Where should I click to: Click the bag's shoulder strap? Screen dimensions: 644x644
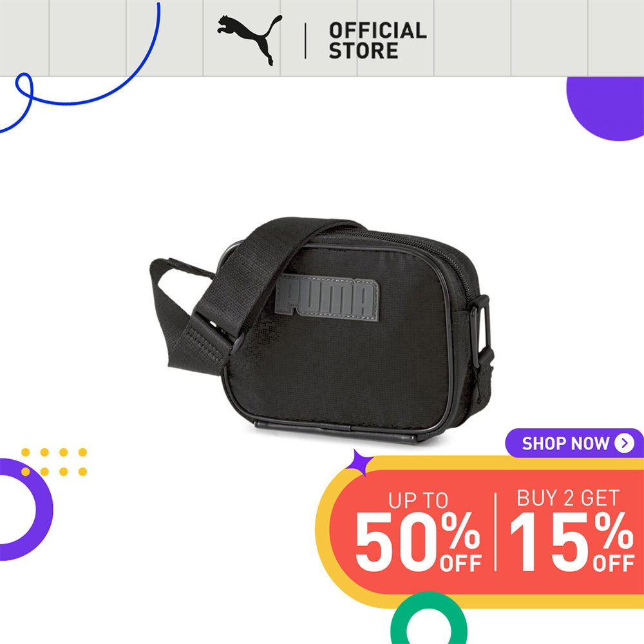(230, 289)
